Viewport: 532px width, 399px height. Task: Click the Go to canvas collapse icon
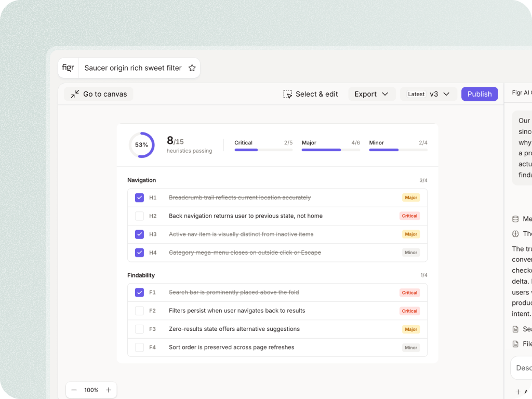75,94
